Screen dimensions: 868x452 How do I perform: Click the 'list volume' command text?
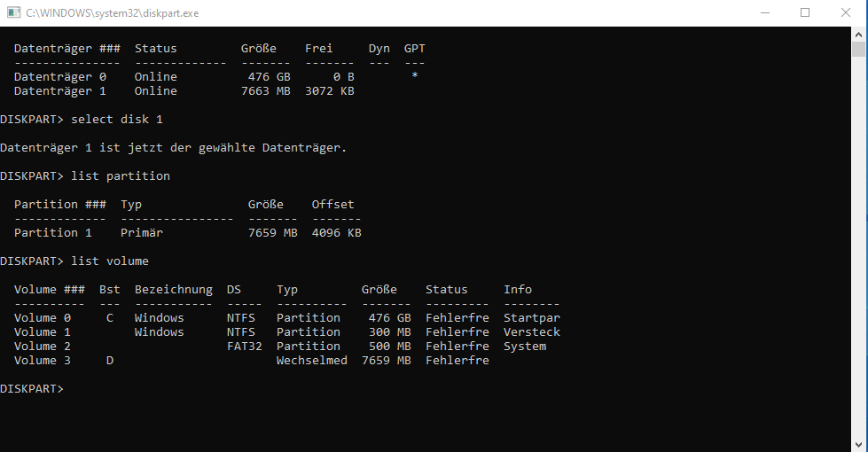click(x=110, y=261)
